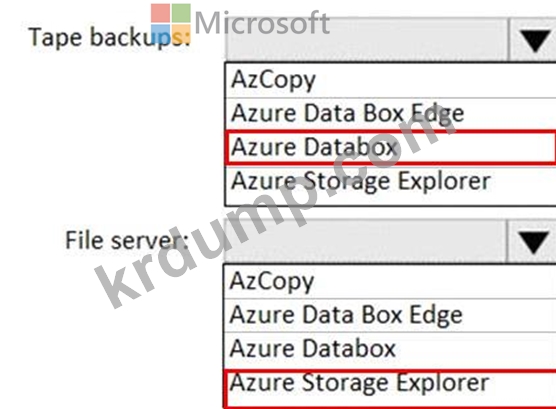Image resolution: width=556 pixels, height=409 pixels.
Task: Expand the Tape backups dropdown arrow
Action: (x=533, y=40)
